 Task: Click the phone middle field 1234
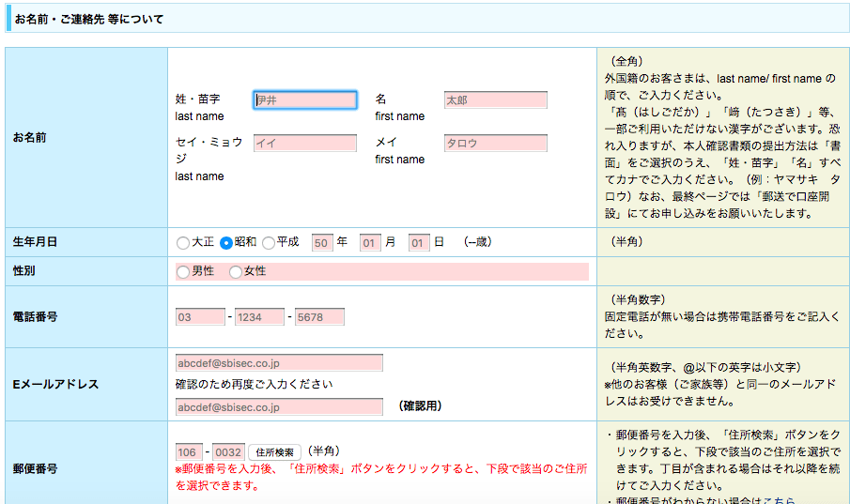pos(259,317)
